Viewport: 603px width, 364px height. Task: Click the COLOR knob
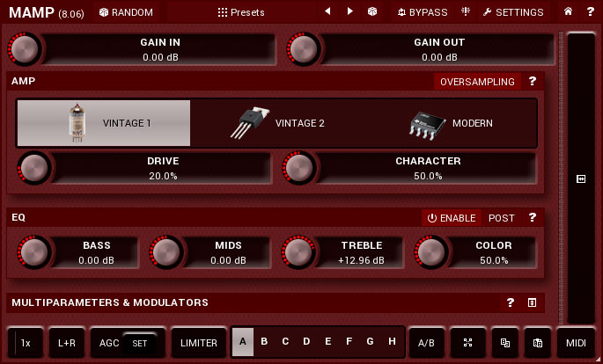pyautogui.click(x=430, y=252)
